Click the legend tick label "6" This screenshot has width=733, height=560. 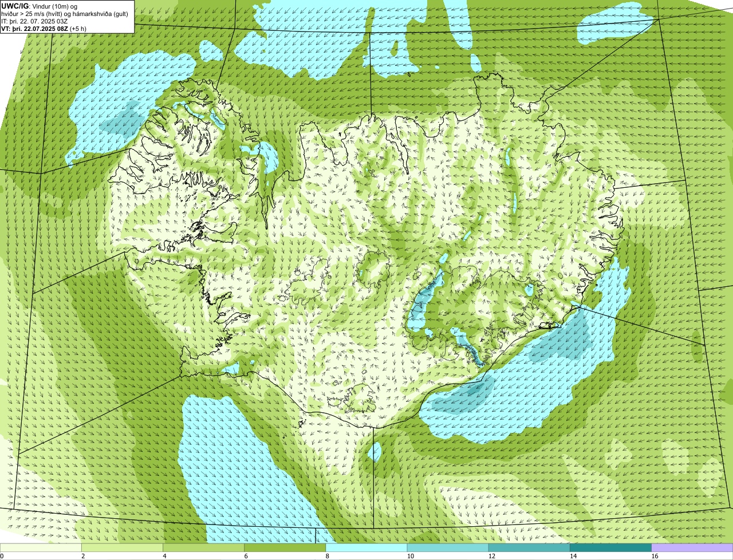[x=246, y=556]
